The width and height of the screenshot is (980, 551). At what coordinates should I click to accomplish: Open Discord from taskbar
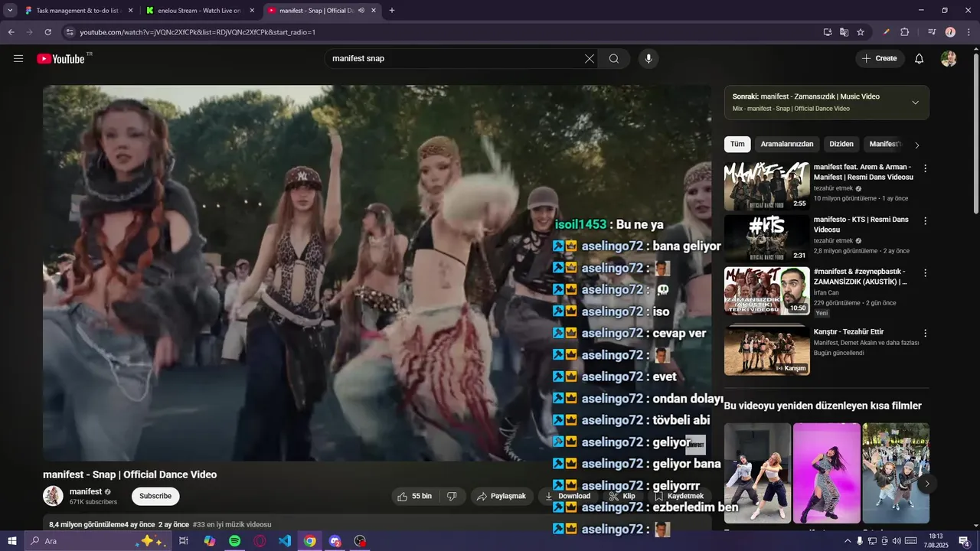[x=335, y=541]
